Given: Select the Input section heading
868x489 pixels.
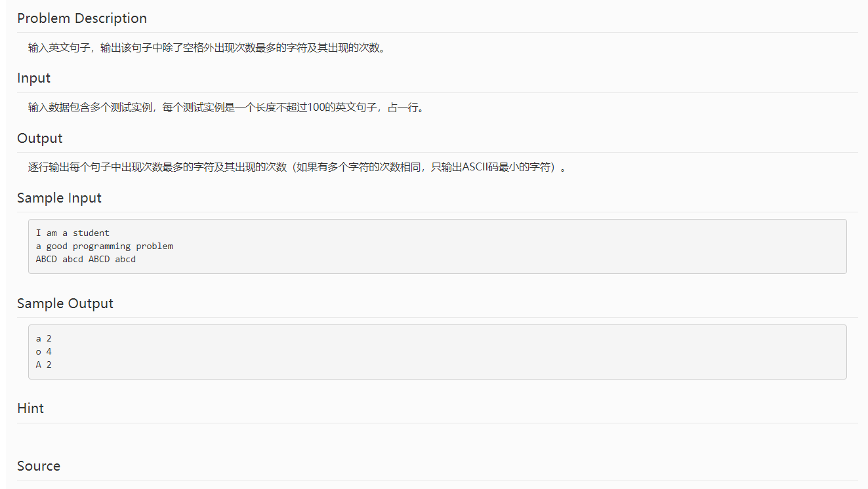Looking at the screenshot, I should 33,77.
